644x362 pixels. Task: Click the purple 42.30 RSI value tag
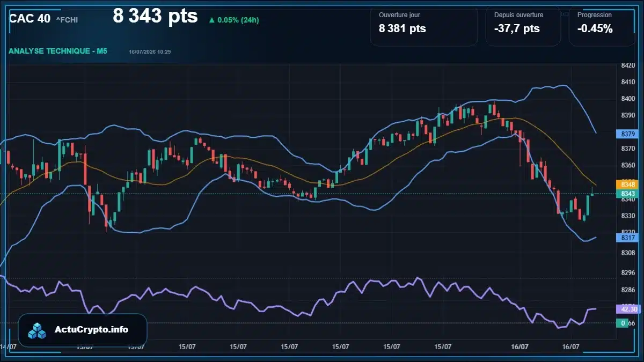[628, 309]
